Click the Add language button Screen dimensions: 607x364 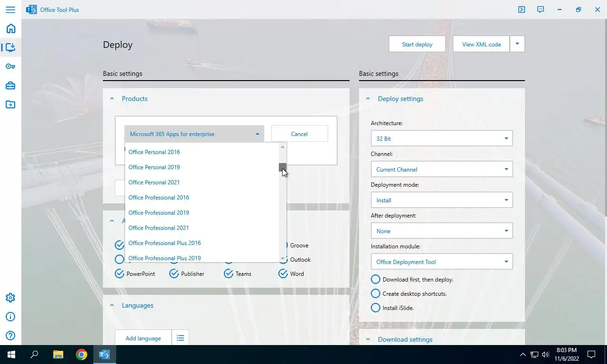point(143,338)
